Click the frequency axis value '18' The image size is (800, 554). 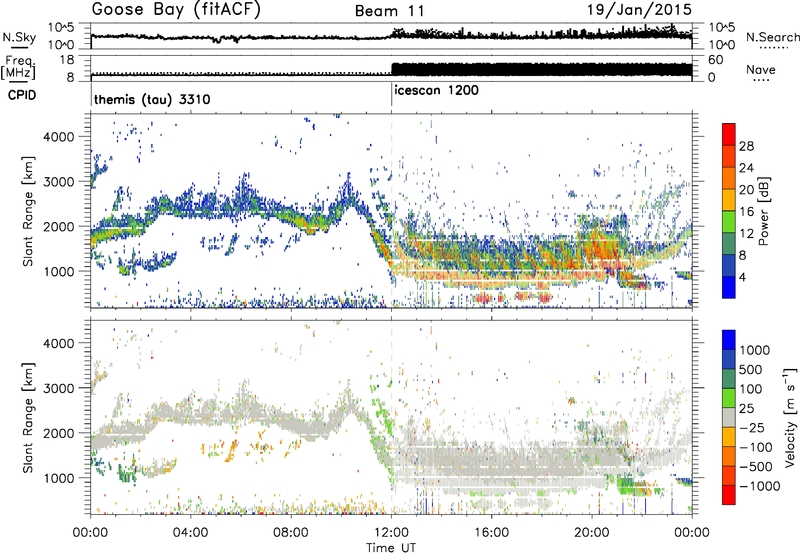(x=67, y=60)
